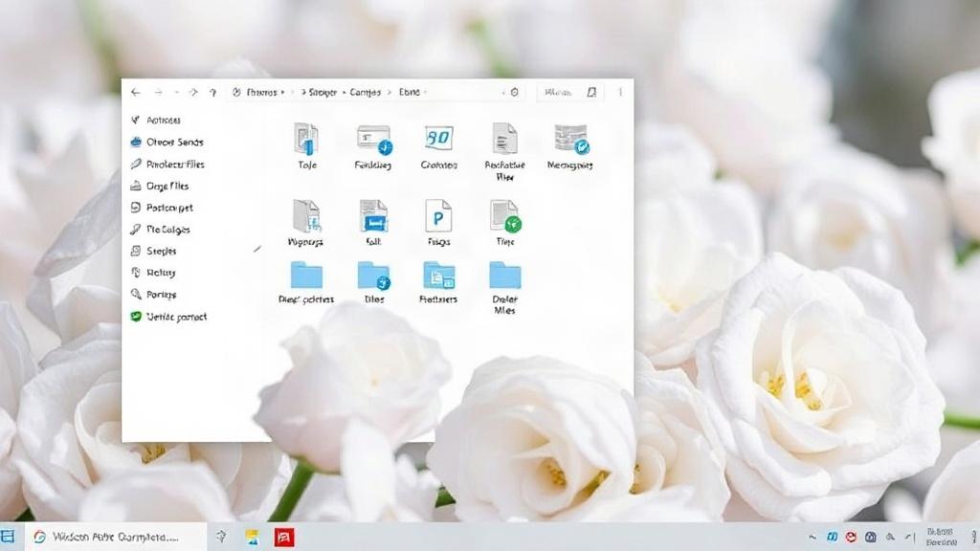This screenshot has width=980, height=551.
Task: Expand the chevron right after 'Fhoros' breadcrumb
Action: (x=283, y=93)
